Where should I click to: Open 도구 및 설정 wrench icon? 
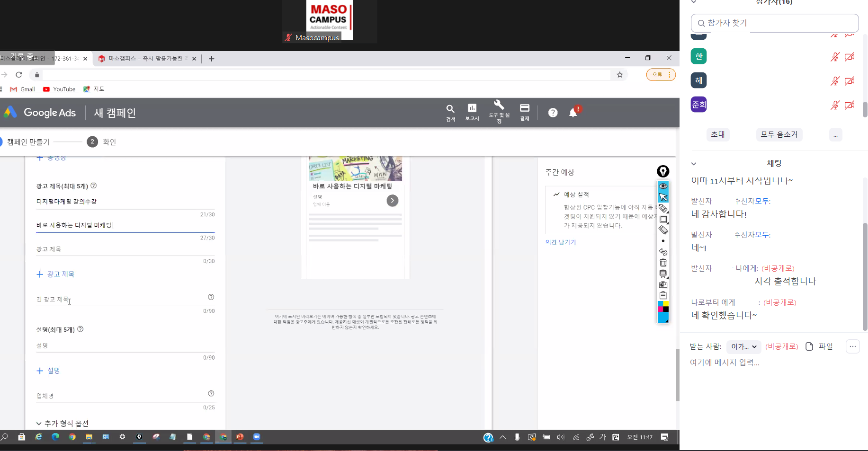(x=499, y=111)
